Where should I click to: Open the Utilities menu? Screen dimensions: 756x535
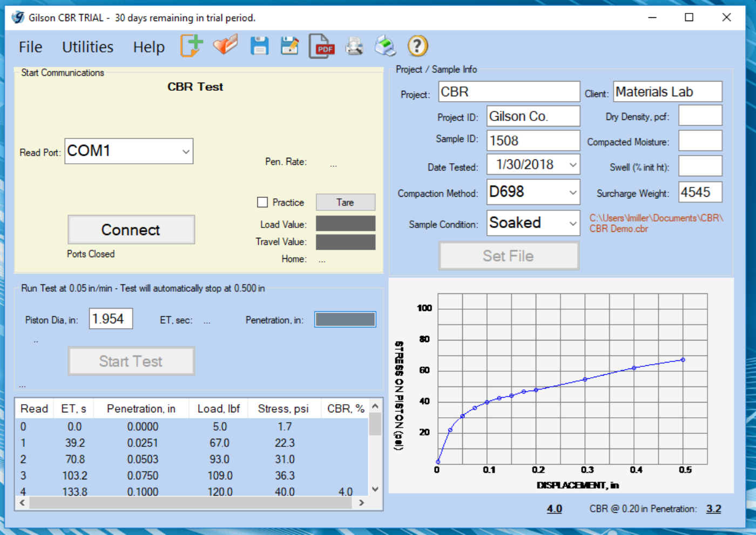point(88,47)
